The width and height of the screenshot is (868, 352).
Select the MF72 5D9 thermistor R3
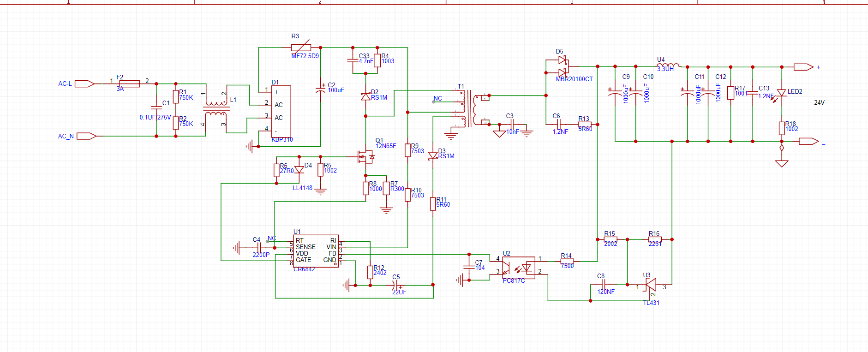coord(301,48)
